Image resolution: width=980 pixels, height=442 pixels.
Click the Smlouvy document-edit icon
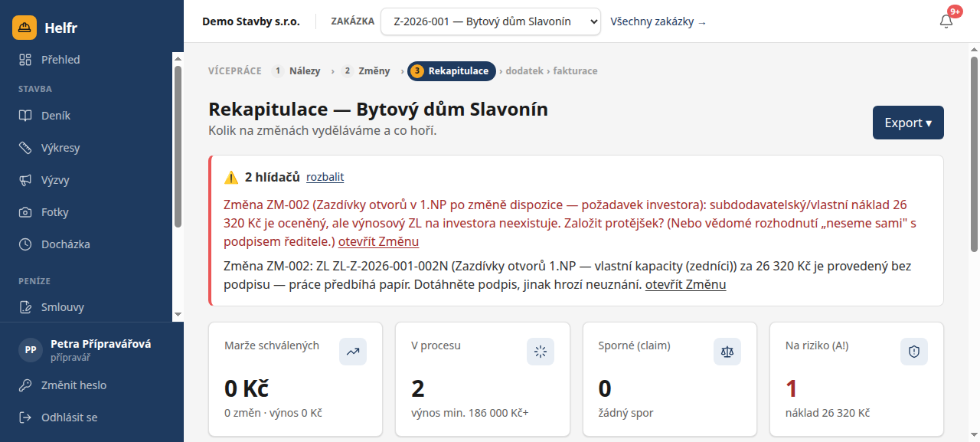click(25, 307)
